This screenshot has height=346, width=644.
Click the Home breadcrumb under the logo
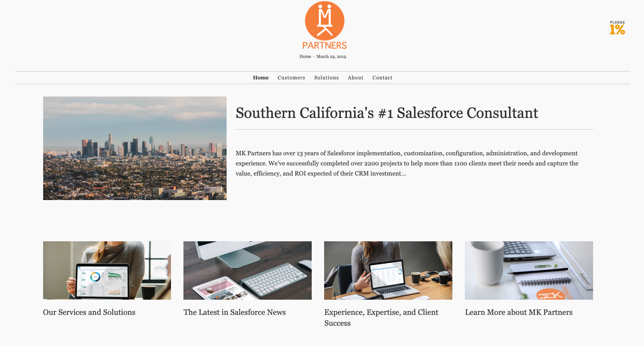[305, 56]
